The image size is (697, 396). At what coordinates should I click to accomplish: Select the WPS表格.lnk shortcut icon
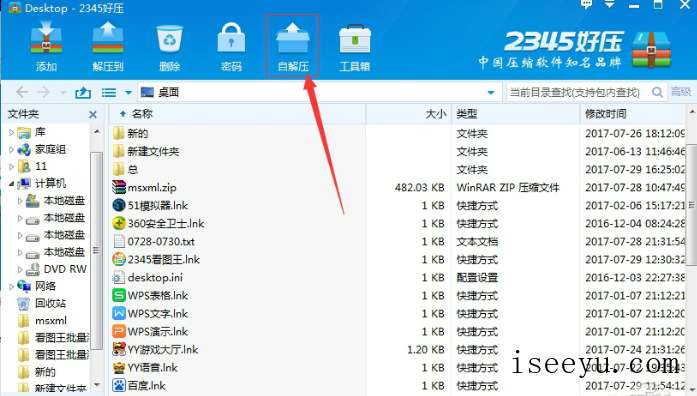click(119, 295)
